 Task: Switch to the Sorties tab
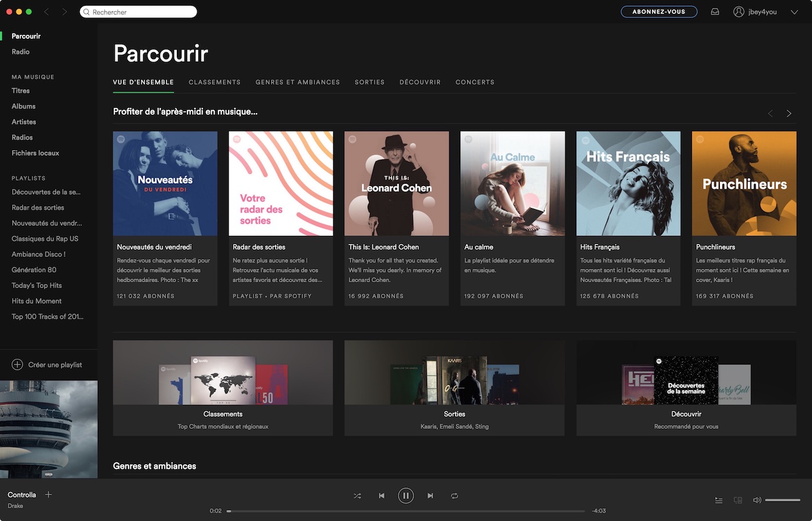369,82
